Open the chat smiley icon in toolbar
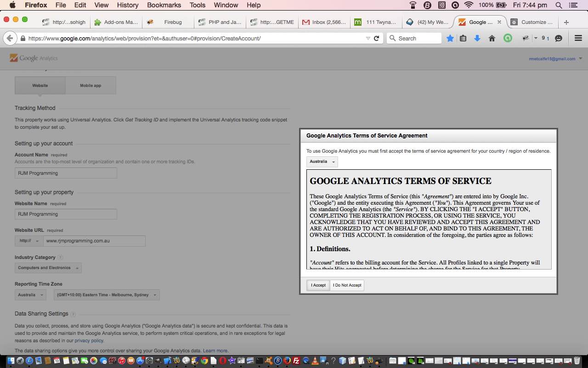The image size is (588, 368). coord(559,39)
